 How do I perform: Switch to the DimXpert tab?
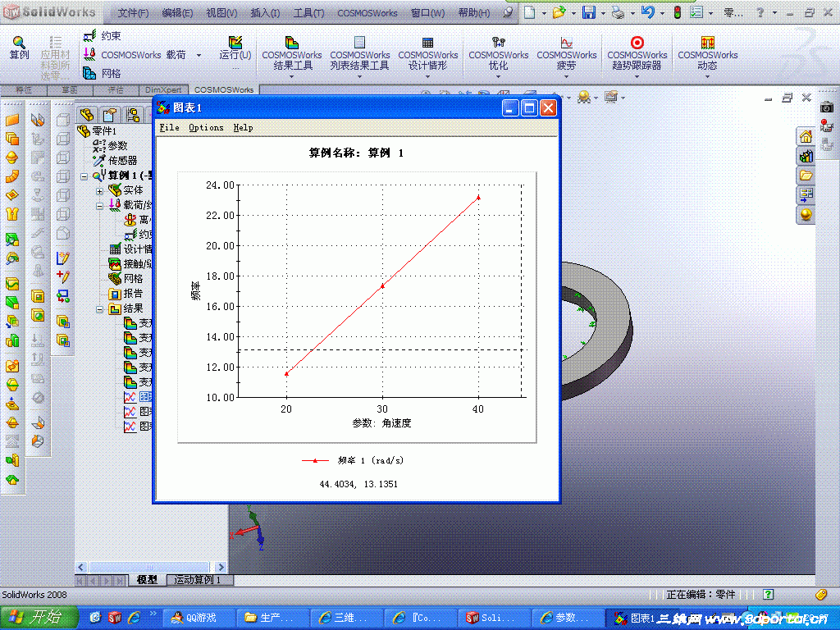point(163,89)
